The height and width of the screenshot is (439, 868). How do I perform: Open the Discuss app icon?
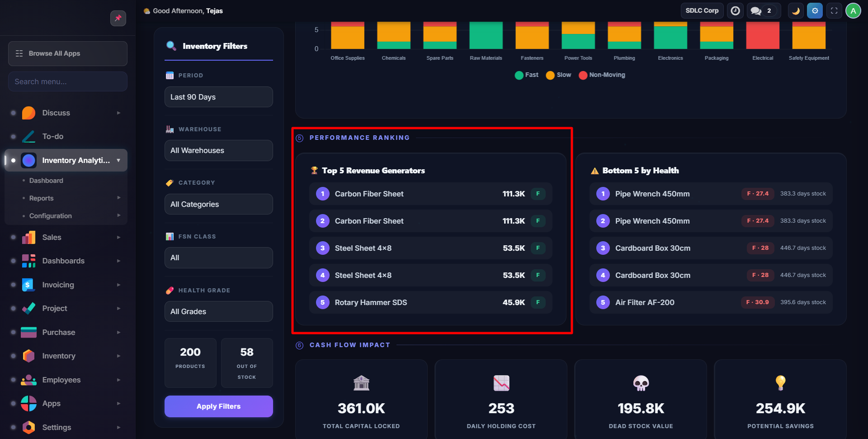(28, 113)
